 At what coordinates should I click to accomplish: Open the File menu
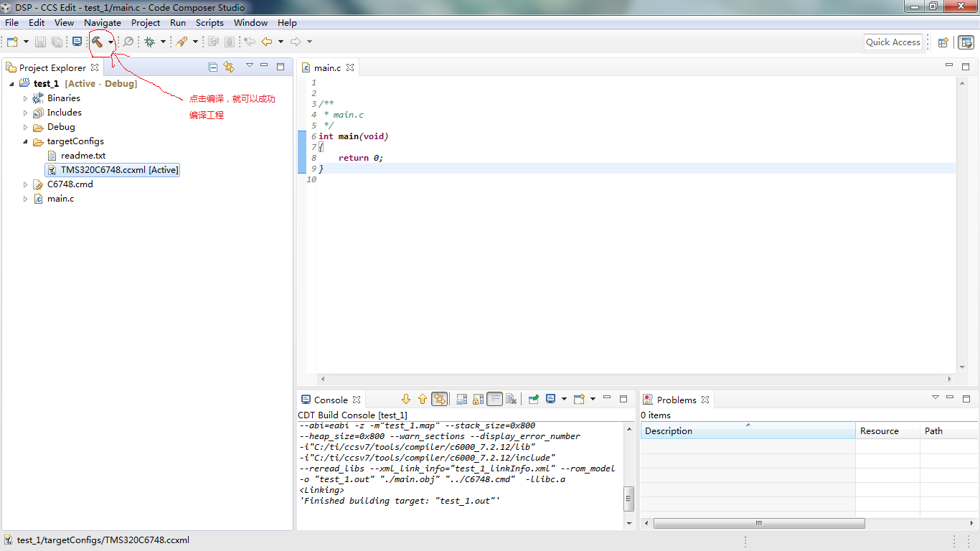point(11,23)
